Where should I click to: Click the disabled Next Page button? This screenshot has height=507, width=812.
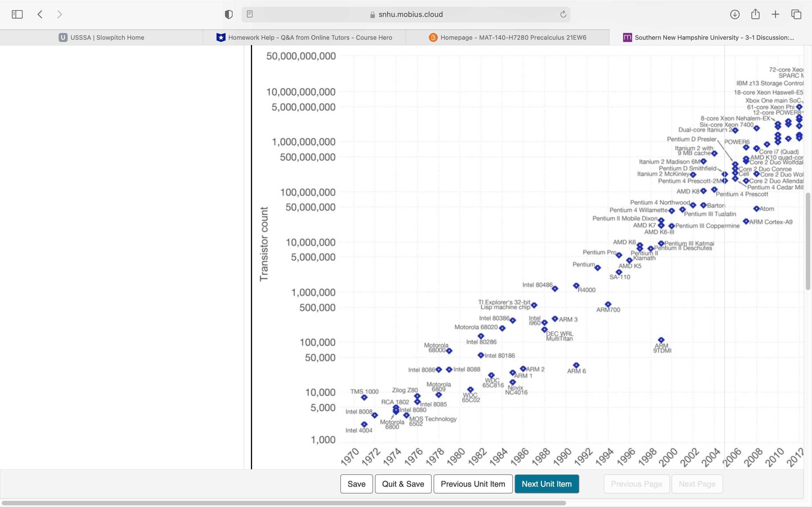click(x=697, y=484)
